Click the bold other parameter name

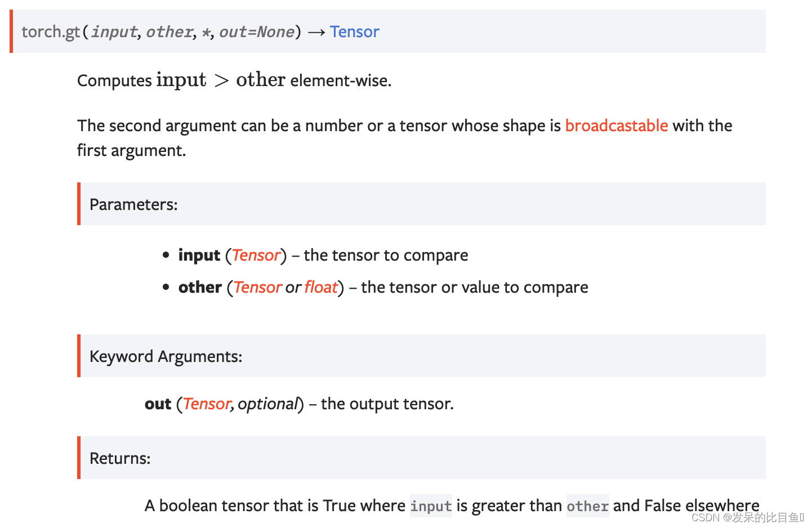coord(200,288)
